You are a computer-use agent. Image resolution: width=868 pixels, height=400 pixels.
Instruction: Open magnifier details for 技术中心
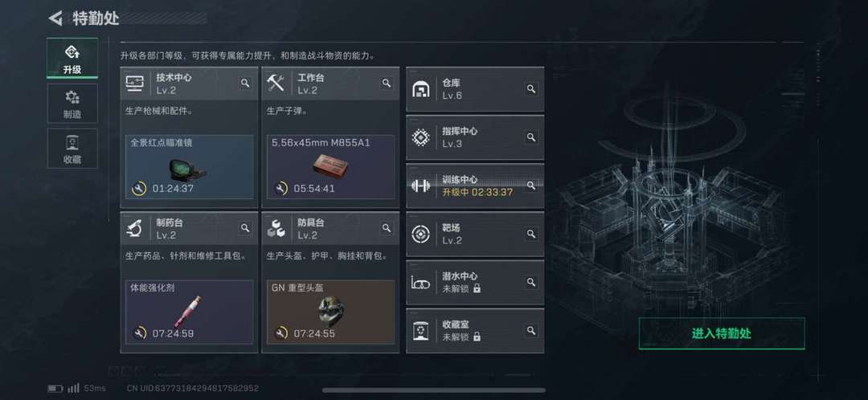click(244, 83)
